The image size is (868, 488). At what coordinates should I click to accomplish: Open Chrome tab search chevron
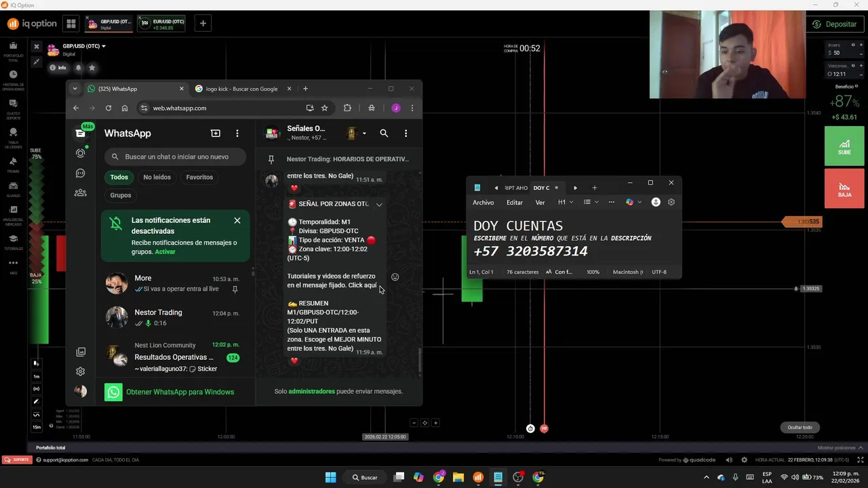pos(75,89)
